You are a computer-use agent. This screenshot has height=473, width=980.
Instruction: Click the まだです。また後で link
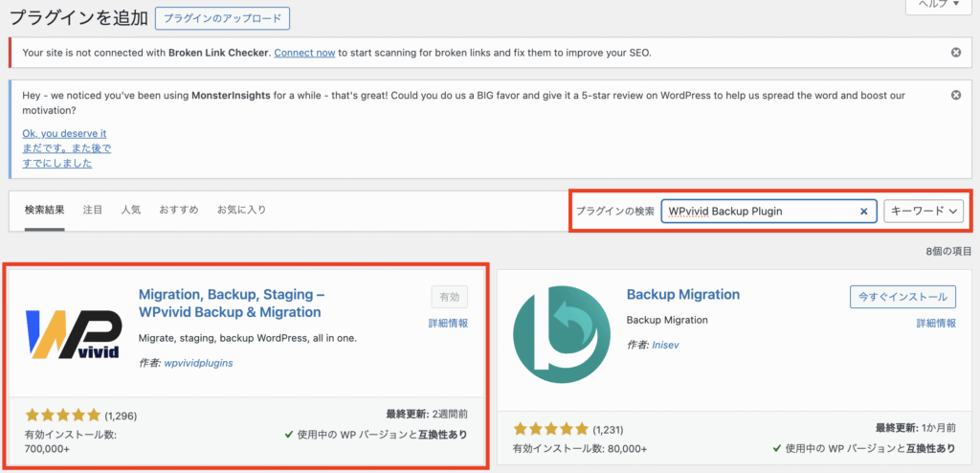pyautogui.click(x=67, y=148)
